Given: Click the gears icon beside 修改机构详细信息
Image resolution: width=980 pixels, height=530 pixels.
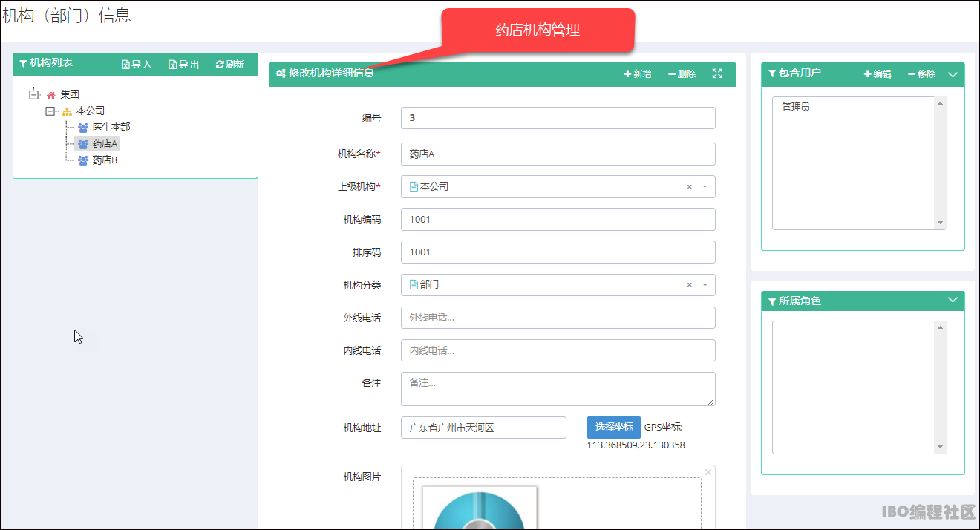Looking at the screenshot, I should point(281,73).
